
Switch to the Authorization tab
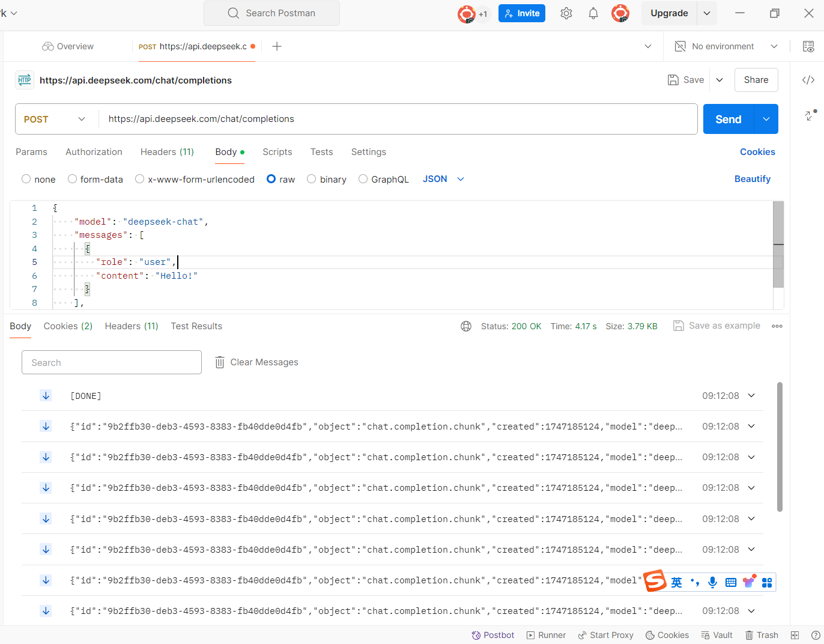pos(94,152)
